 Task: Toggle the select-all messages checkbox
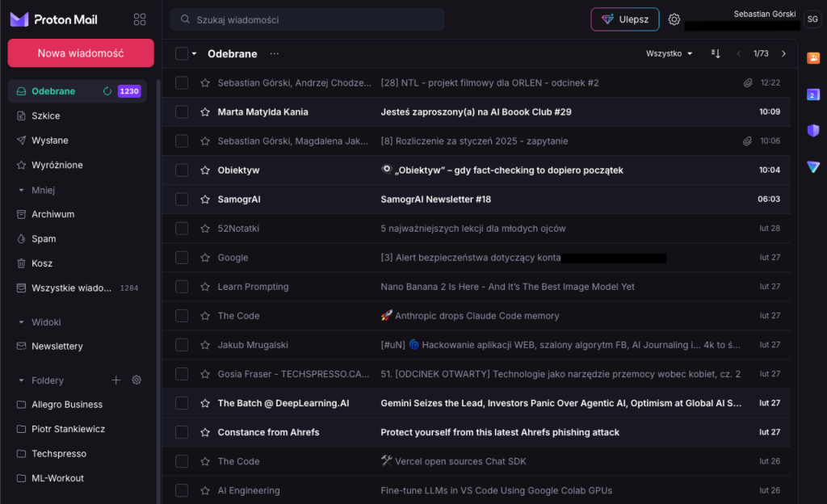[182, 54]
